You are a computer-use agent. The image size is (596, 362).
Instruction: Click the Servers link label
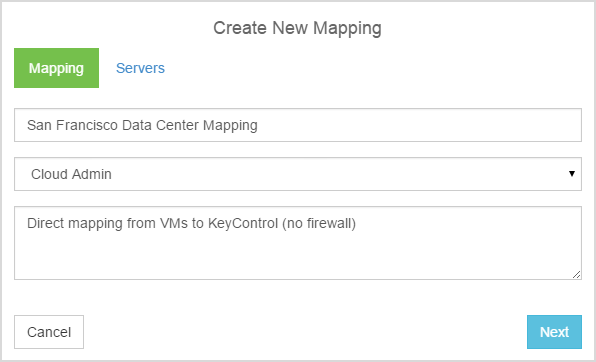140,68
